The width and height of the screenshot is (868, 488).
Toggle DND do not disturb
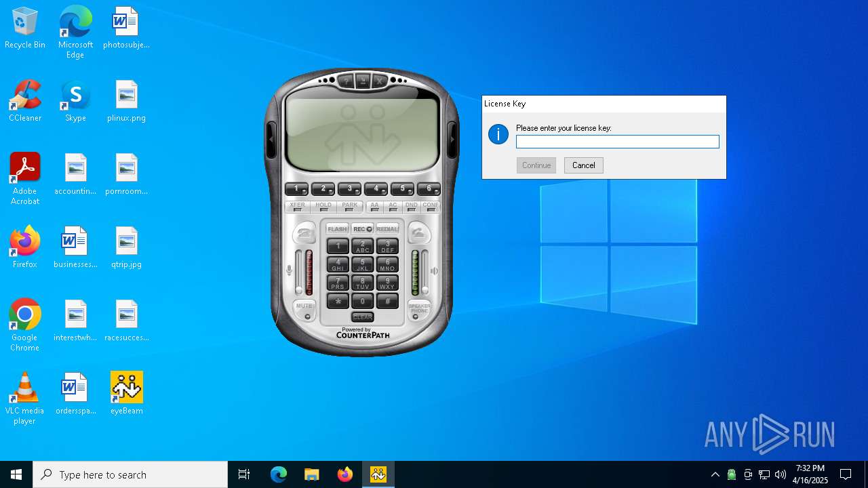pyautogui.click(x=411, y=207)
